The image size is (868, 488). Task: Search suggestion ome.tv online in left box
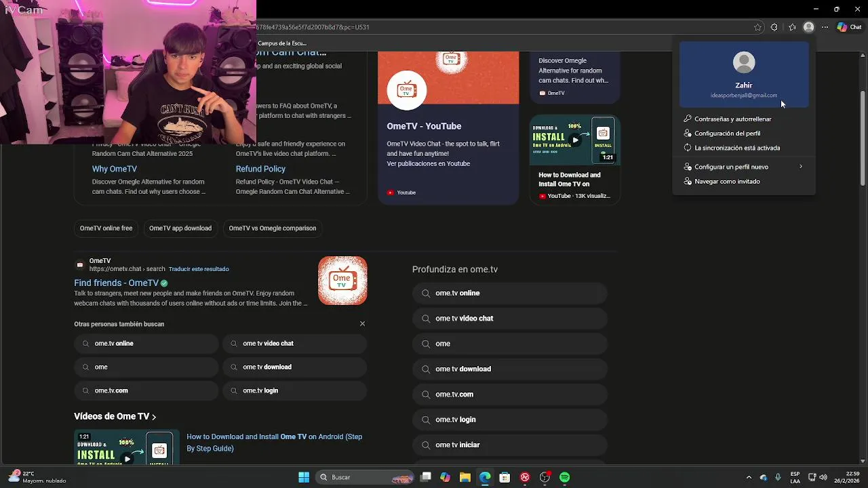coord(146,344)
